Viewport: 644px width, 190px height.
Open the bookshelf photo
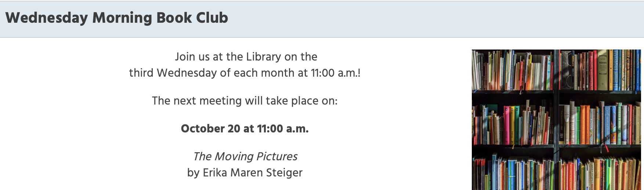pos(556,120)
